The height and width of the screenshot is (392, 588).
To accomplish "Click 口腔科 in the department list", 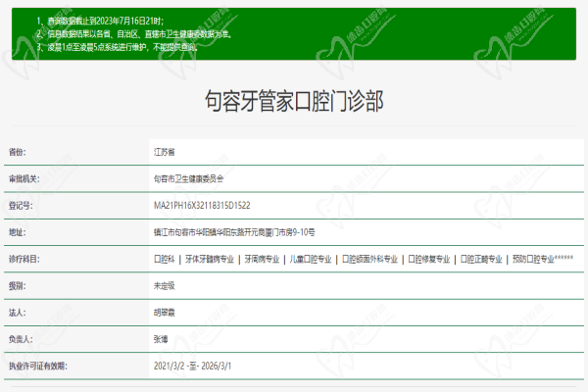I will 165,259.
